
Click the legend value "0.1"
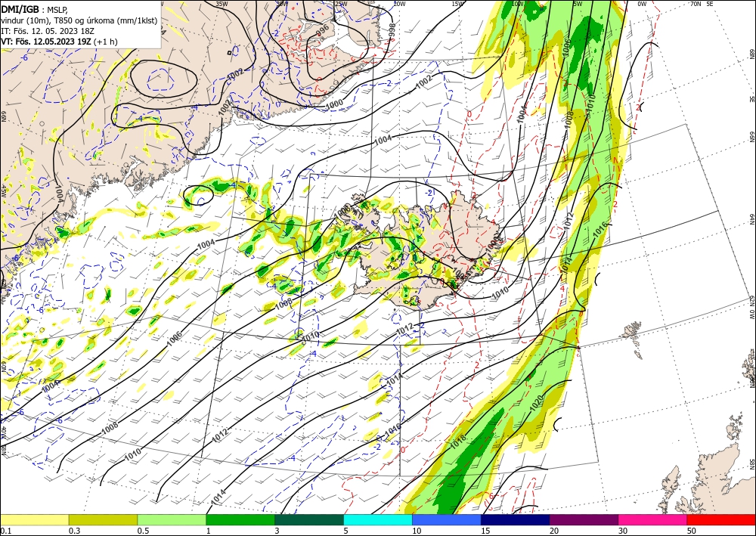tap(5, 531)
